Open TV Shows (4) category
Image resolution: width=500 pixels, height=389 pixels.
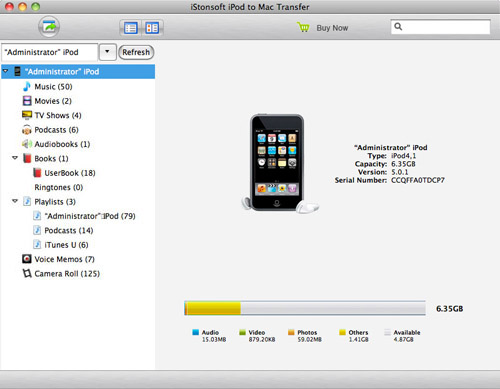pyautogui.click(x=58, y=115)
